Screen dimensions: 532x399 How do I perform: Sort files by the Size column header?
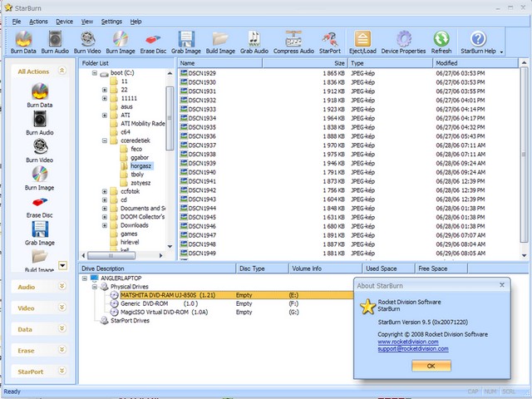click(x=304, y=63)
